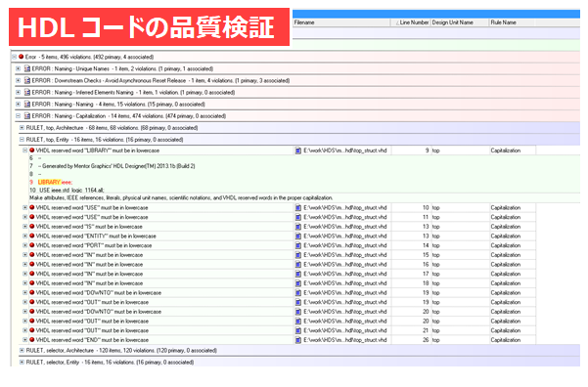This screenshot has height=387, width=588.
Task: Click the file icon on the line 15 IN row
Action: [x=298, y=255]
